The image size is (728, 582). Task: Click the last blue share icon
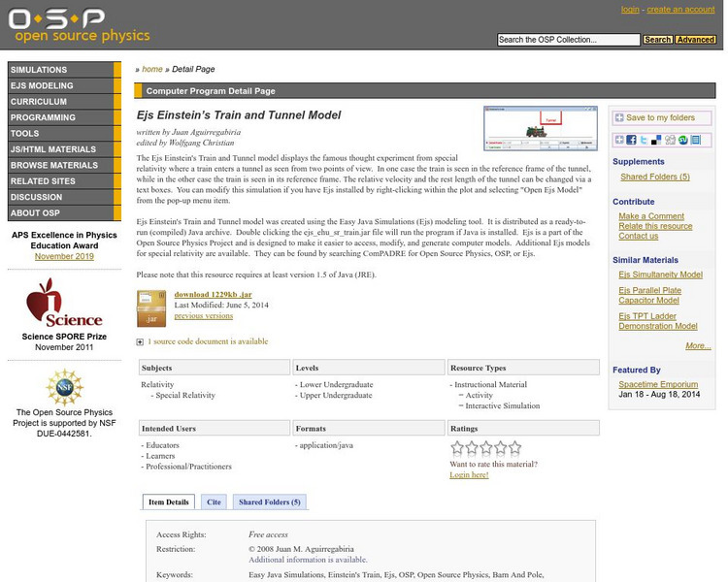click(695, 140)
